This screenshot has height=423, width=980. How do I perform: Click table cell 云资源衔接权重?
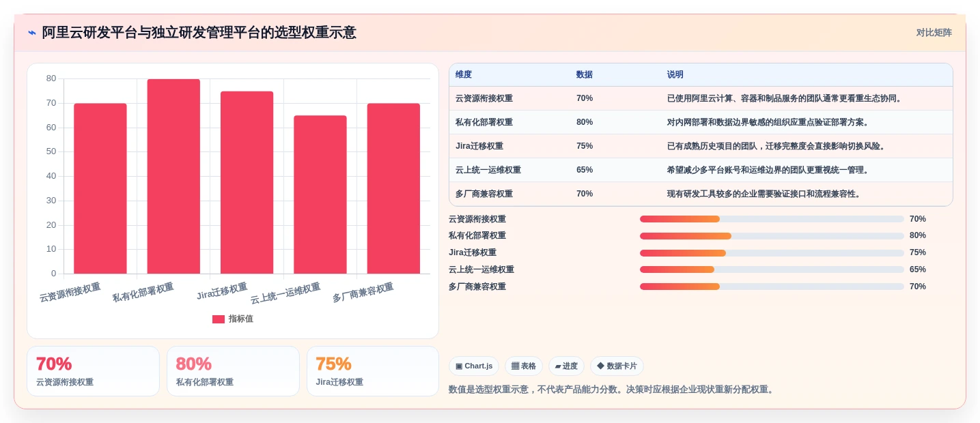(x=484, y=98)
